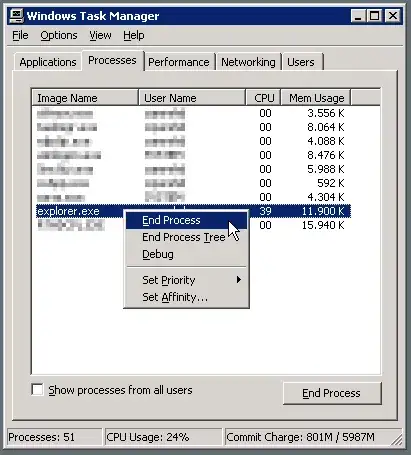
Task: Close the Windows Task Manager window
Action: click(x=393, y=16)
